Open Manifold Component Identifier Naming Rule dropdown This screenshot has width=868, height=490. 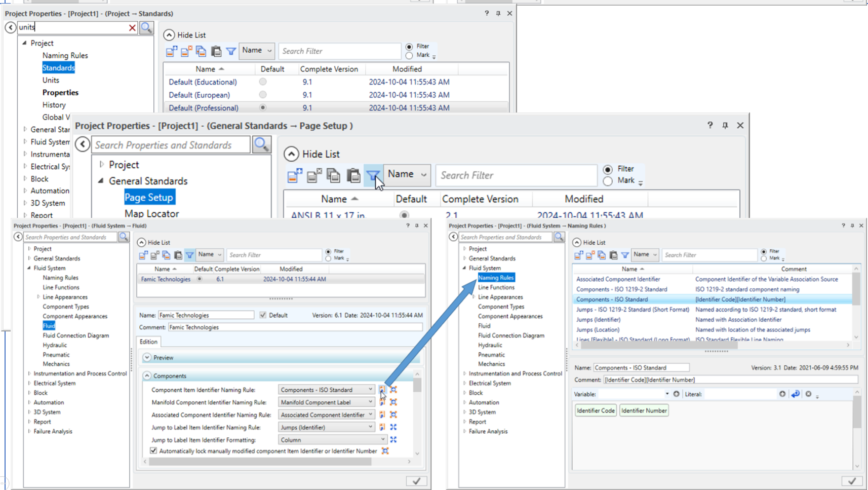[x=370, y=402]
